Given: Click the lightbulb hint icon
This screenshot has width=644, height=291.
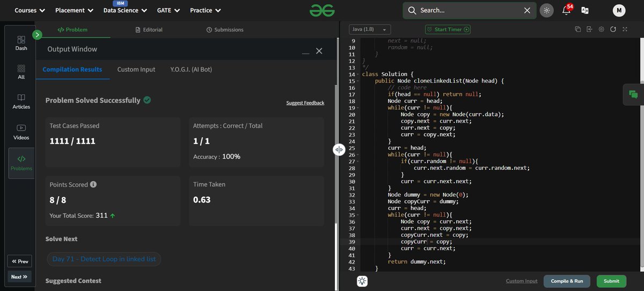Looking at the screenshot, I should click(x=362, y=281).
